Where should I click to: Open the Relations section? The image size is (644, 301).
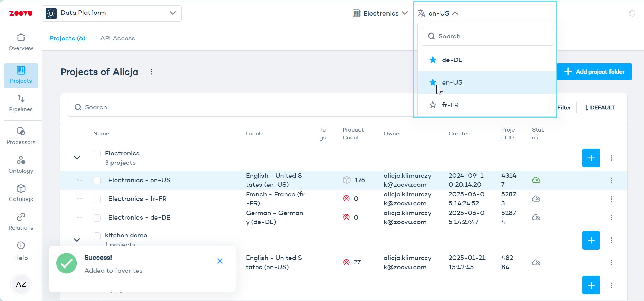(21, 222)
